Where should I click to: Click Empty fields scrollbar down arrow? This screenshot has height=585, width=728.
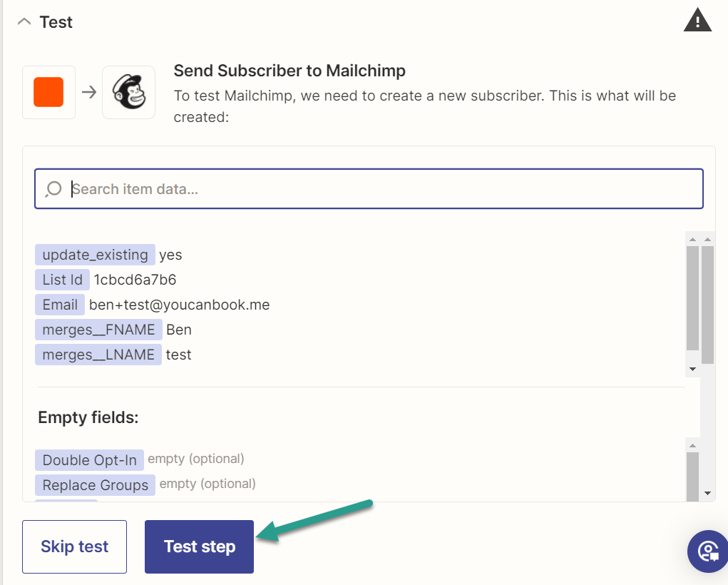coord(707,494)
